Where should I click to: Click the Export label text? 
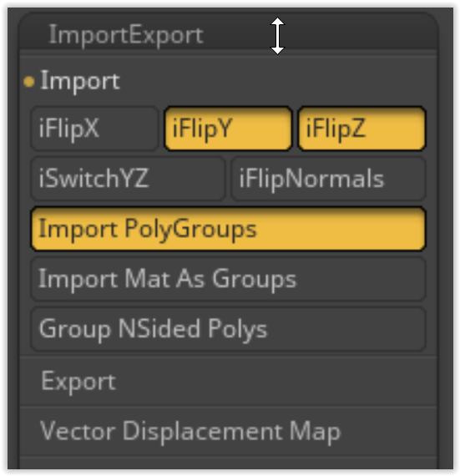[x=78, y=382]
